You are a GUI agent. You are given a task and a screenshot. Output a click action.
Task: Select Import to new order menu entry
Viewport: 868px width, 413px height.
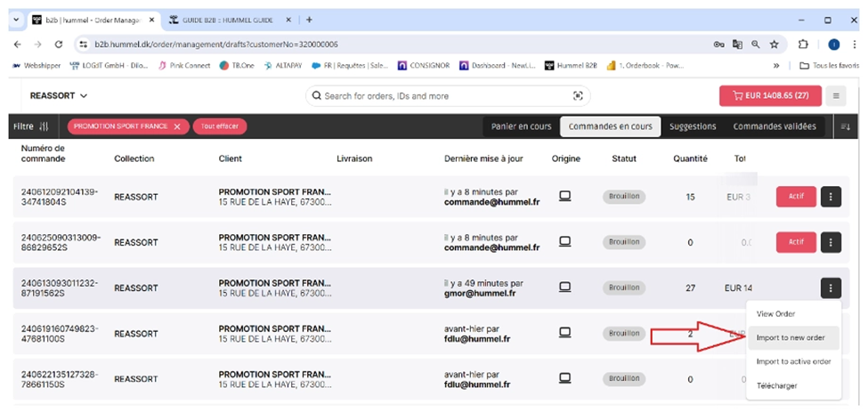(790, 337)
